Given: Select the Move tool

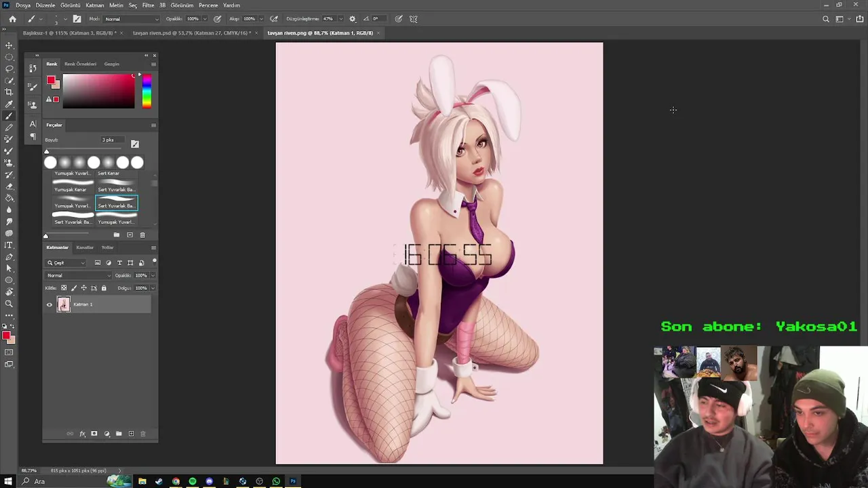Looking at the screenshot, I should pos(9,45).
